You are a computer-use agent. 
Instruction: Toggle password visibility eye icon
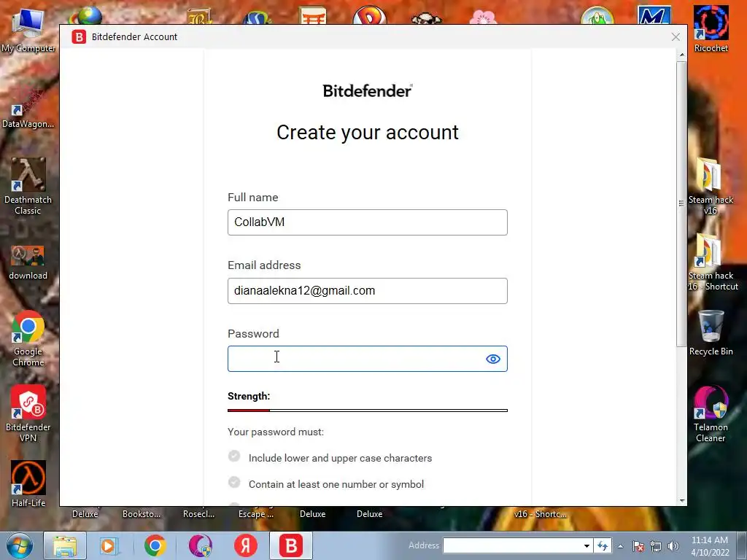[x=493, y=359]
